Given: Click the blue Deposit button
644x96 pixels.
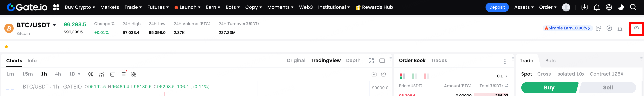Looking at the screenshot, I should point(497,7).
